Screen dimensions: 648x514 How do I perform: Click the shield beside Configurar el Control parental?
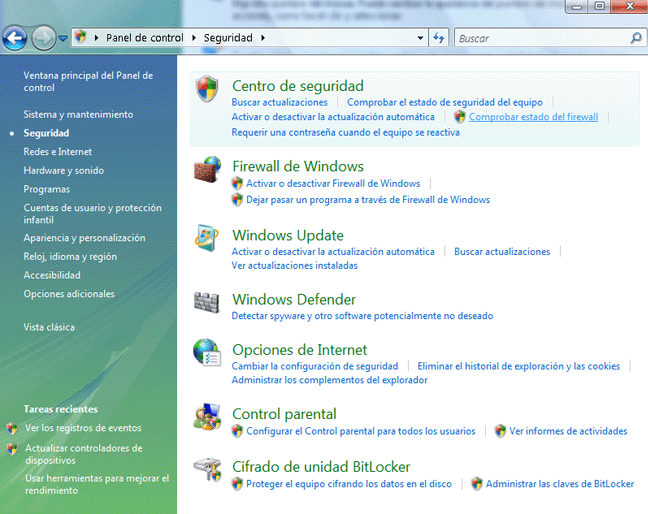(x=237, y=431)
